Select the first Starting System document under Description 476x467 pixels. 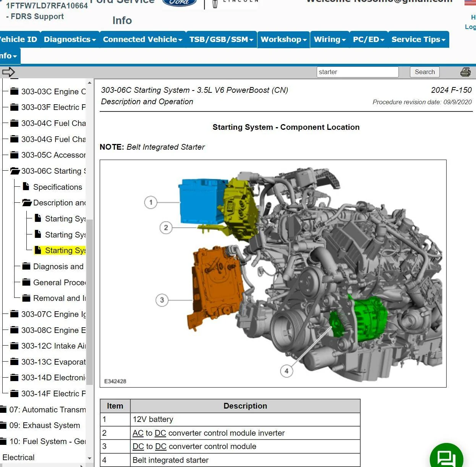click(65, 219)
